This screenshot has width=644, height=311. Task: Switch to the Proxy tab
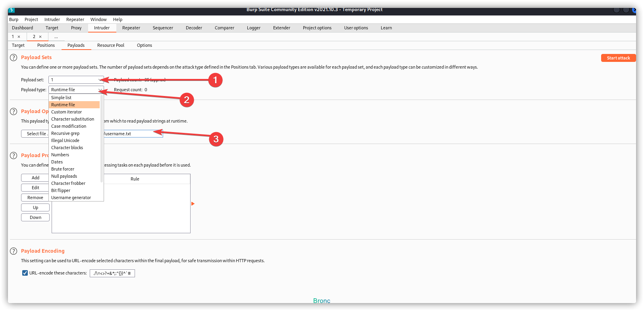click(76, 28)
